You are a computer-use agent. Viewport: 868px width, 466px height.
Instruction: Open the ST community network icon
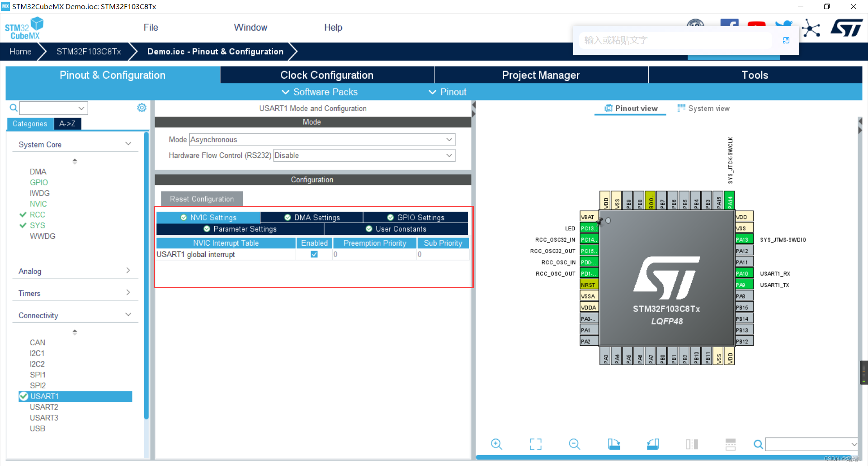coord(811,29)
